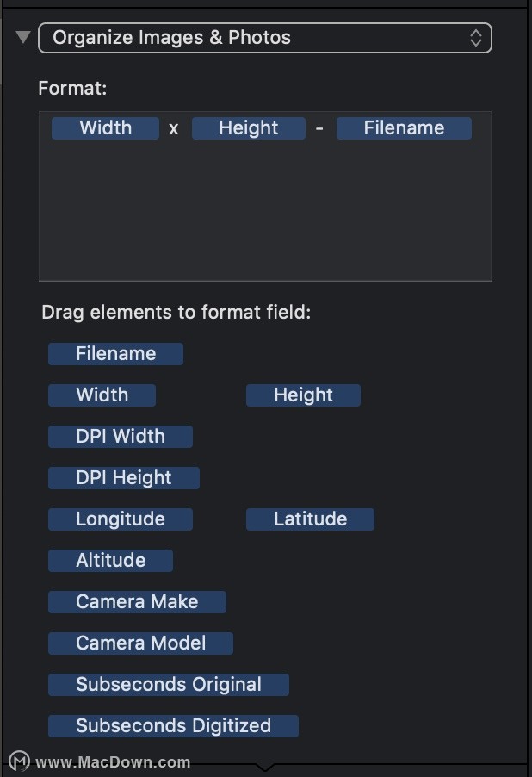Viewport: 532px width, 777px height.
Task: Click the dropdown's up-down chevron arrows
Action: point(475,38)
